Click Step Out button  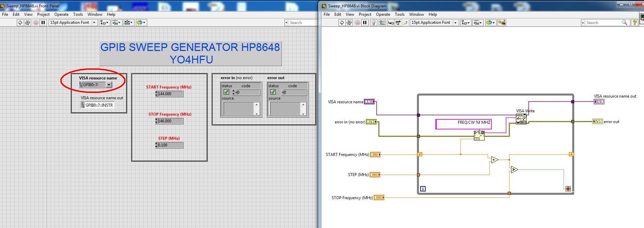(x=405, y=22)
